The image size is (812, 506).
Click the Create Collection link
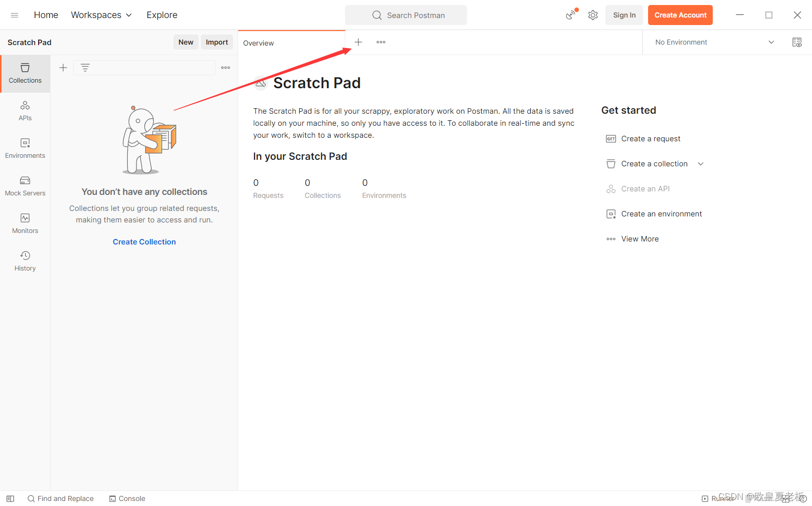point(144,242)
